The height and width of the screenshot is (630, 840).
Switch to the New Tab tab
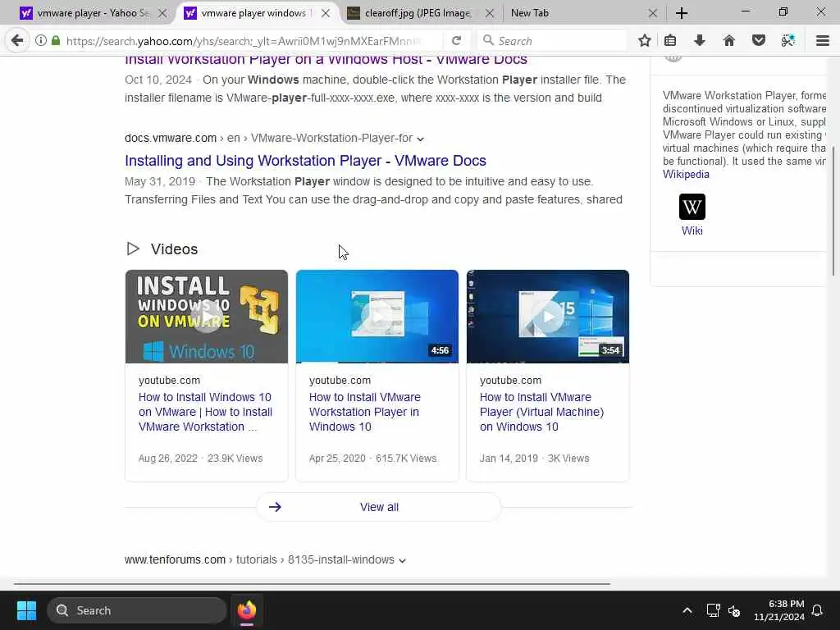coord(583,13)
